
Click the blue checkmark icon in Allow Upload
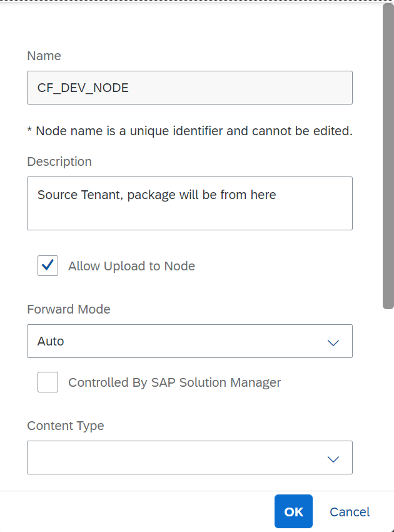(48, 265)
